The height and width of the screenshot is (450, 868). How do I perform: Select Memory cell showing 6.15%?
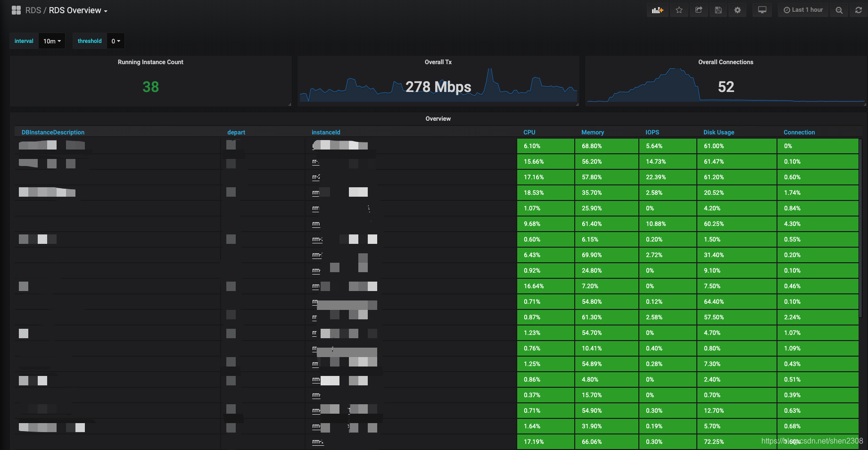(x=606, y=240)
